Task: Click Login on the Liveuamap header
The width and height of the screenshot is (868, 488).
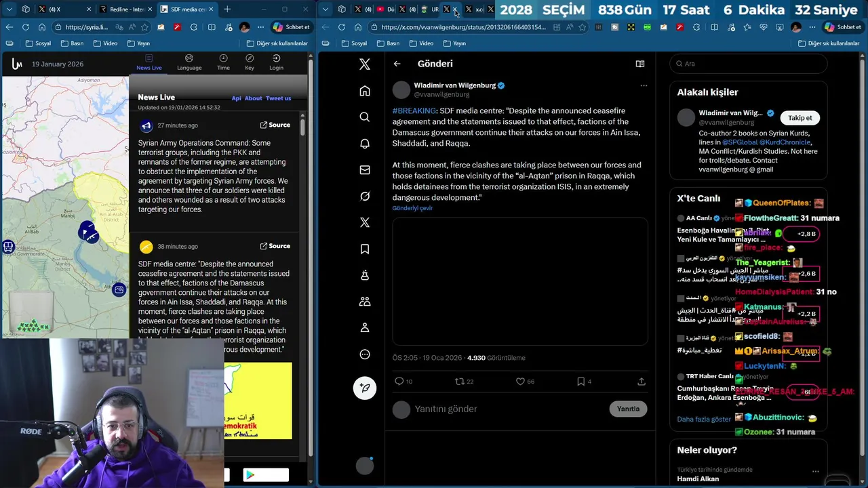Action: pyautogui.click(x=276, y=62)
